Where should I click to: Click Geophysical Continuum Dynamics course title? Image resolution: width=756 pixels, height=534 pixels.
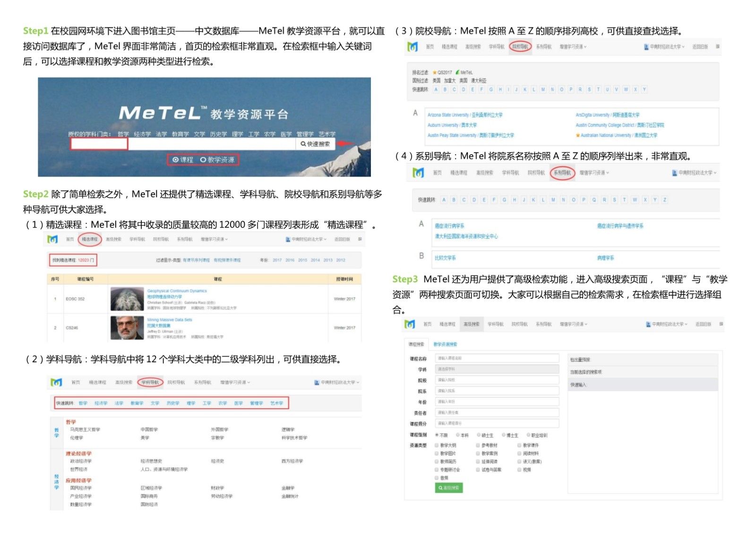pos(177,291)
